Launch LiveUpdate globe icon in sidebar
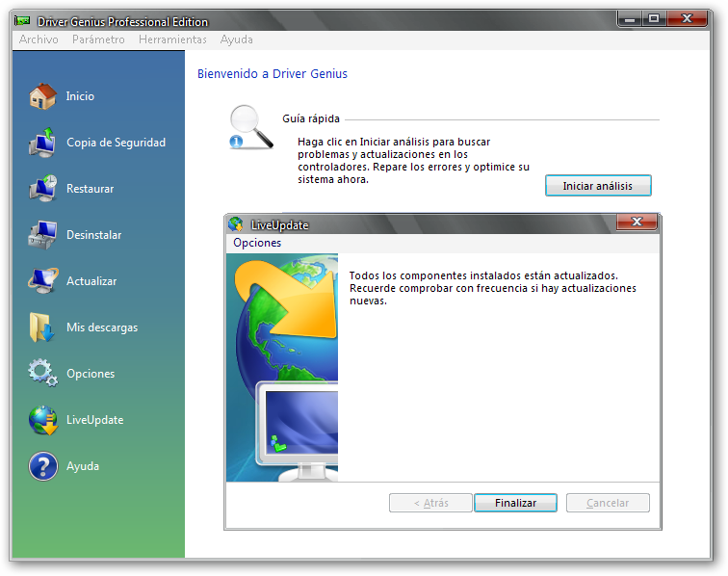The image size is (728, 576). click(43, 420)
